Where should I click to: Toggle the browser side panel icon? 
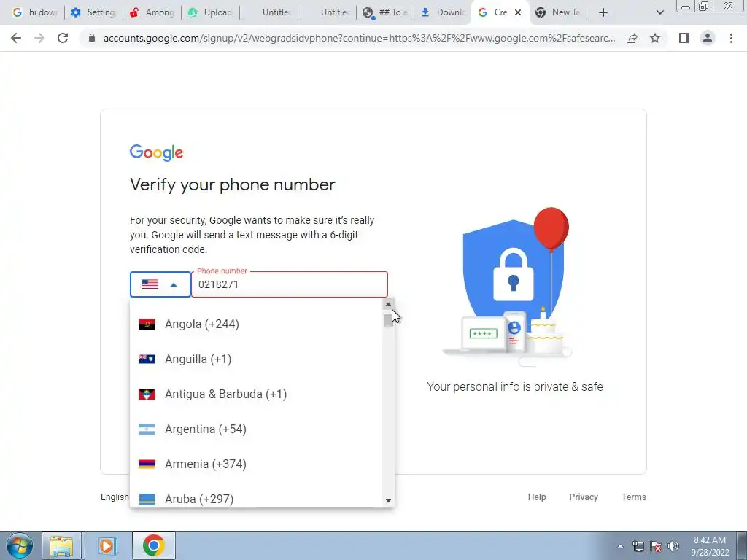(684, 38)
